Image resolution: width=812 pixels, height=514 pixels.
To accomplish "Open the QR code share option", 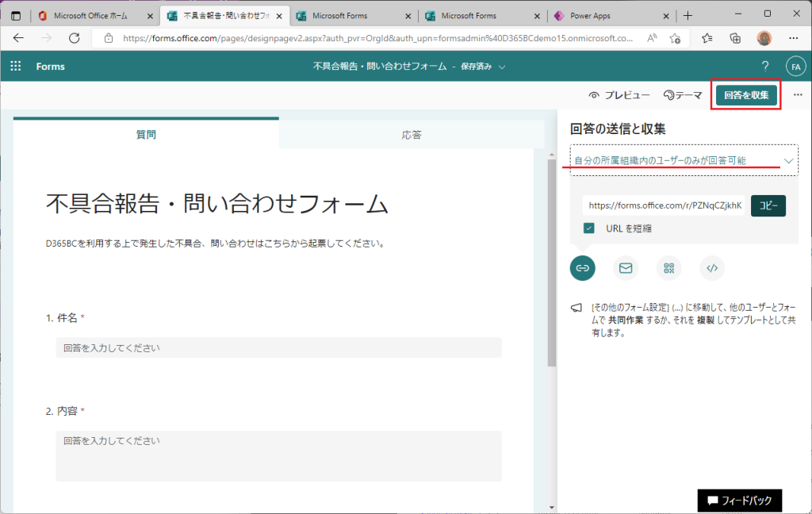I will (x=668, y=268).
